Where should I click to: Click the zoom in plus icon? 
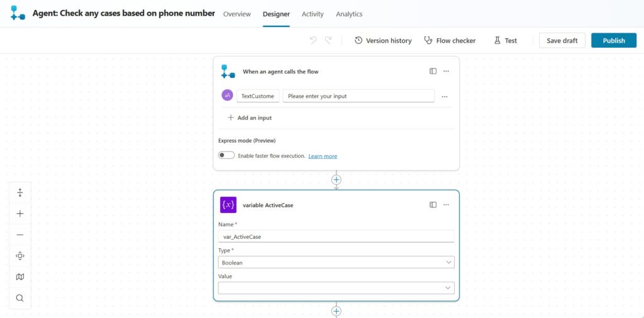coord(20,214)
